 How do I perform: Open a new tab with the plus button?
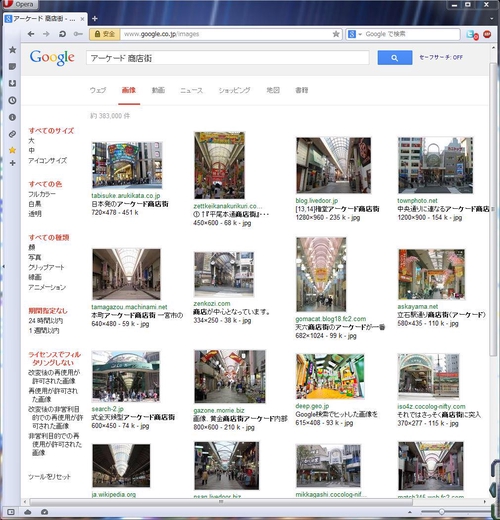pos(95,19)
